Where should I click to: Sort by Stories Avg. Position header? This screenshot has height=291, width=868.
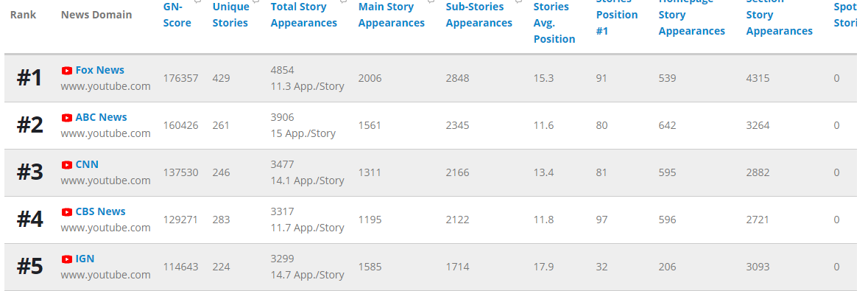point(554,23)
